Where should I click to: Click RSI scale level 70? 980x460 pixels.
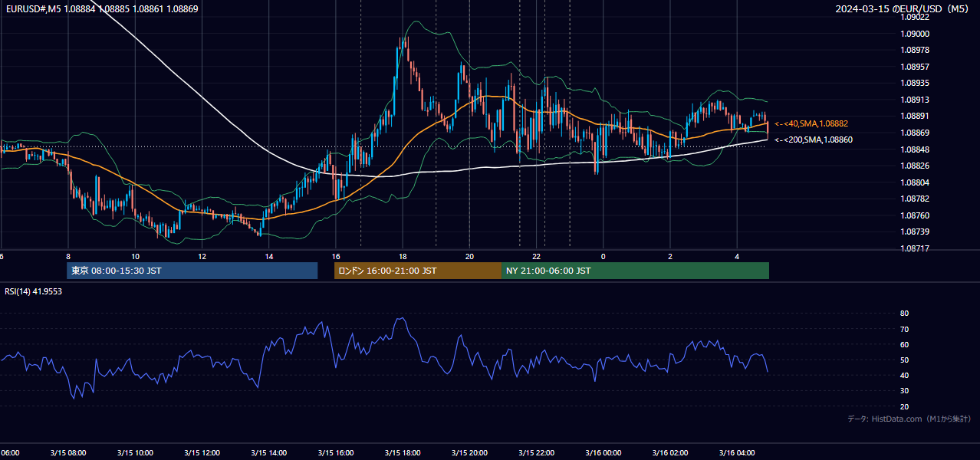pos(904,329)
